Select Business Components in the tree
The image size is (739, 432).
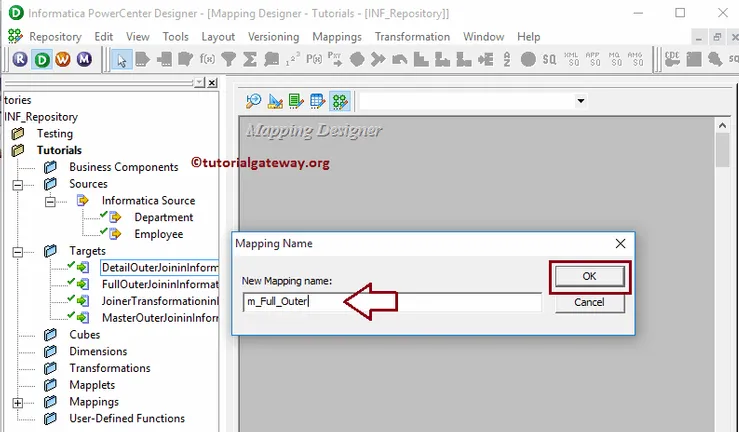coord(124,167)
